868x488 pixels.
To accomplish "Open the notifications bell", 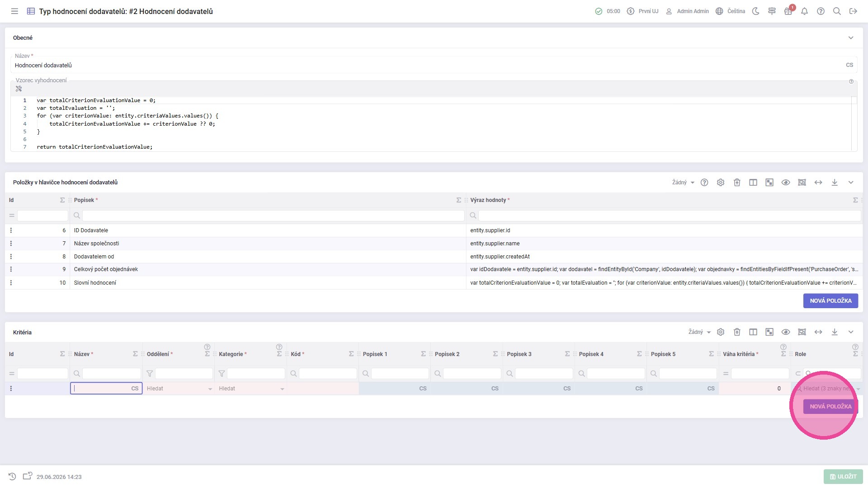I will (804, 11).
